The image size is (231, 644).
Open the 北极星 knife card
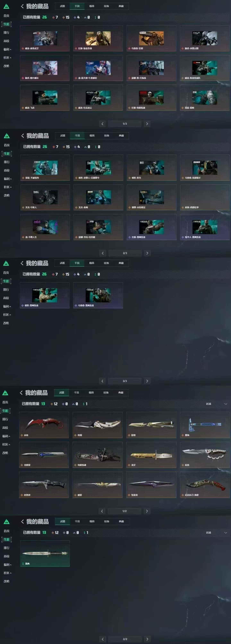click(44, 455)
